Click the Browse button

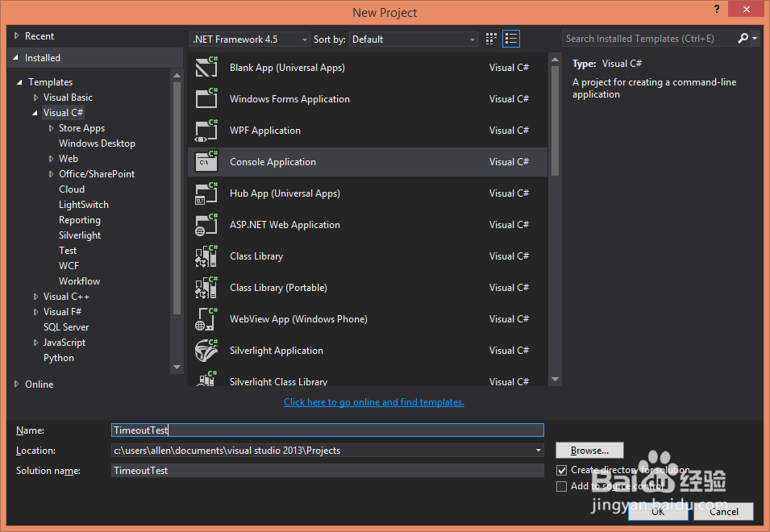[x=589, y=450]
